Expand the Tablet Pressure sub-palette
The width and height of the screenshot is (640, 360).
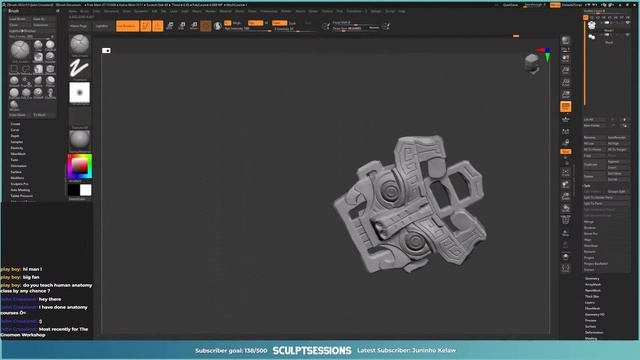[x=22, y=196]
